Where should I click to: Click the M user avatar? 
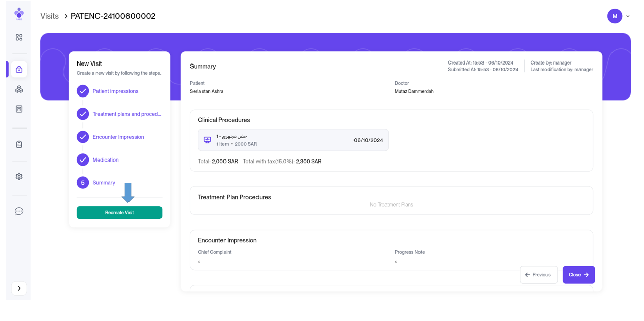(615, 16)
